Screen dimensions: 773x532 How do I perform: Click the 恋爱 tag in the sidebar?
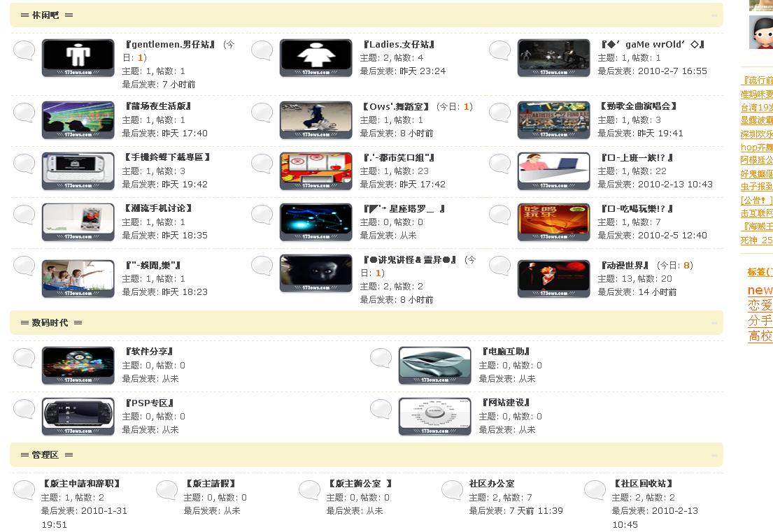coord(760,305)
